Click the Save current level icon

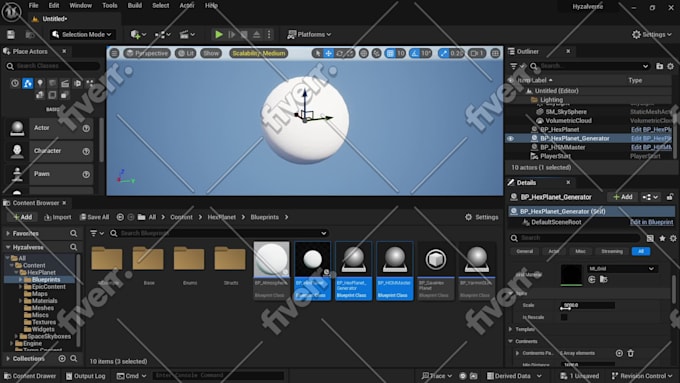click(11, 34)
